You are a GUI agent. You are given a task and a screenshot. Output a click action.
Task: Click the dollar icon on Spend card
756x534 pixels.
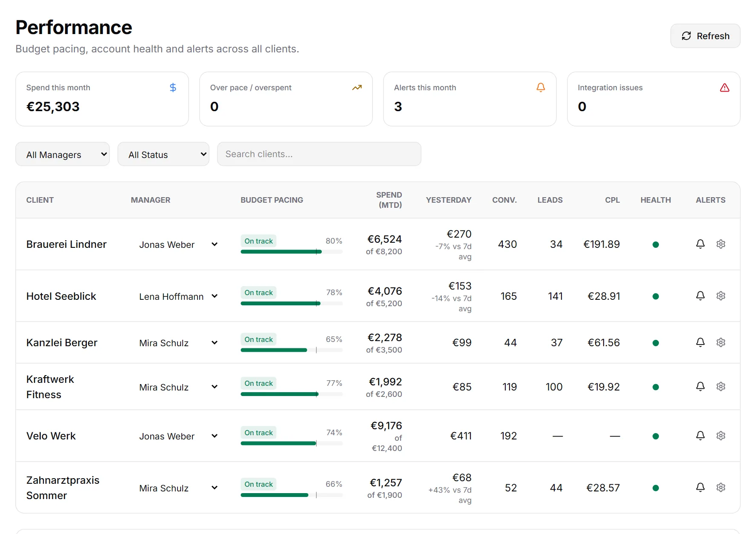(173, 87)
